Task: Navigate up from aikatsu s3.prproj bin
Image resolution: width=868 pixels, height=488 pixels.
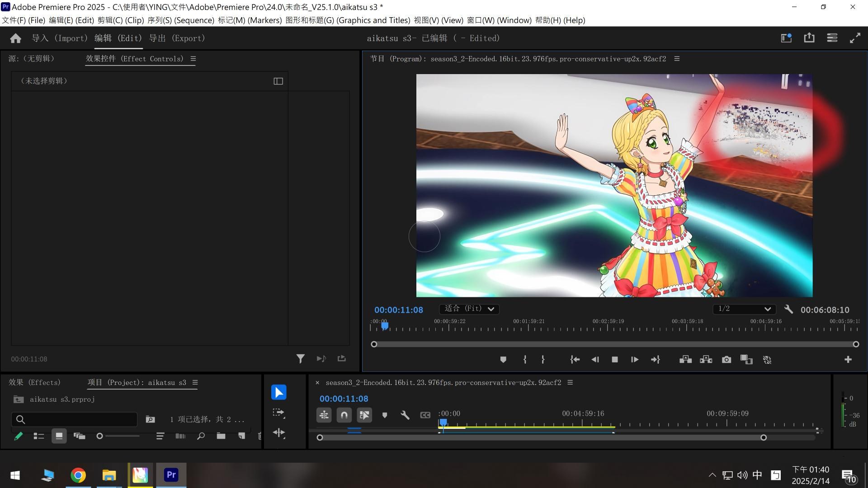Action: coord(19,399)
